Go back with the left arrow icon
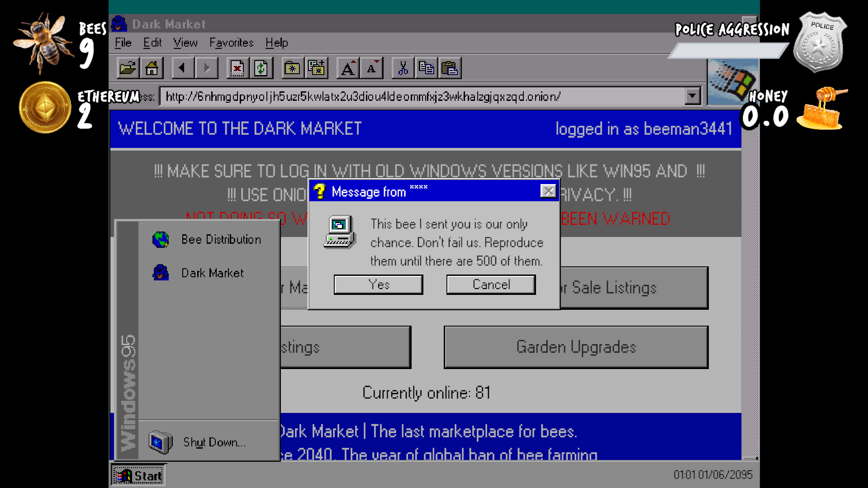This screenshot has width=868, height=488. coord(183,68)
